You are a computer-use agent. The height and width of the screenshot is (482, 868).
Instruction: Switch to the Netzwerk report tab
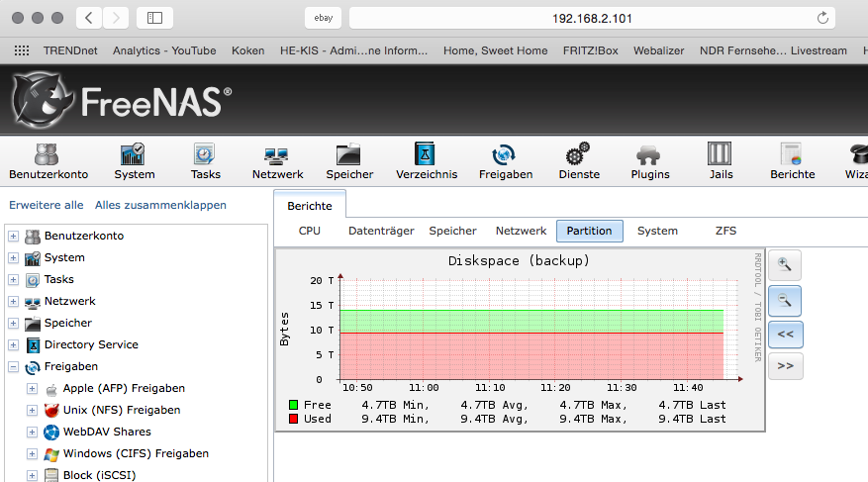(521, 231)
